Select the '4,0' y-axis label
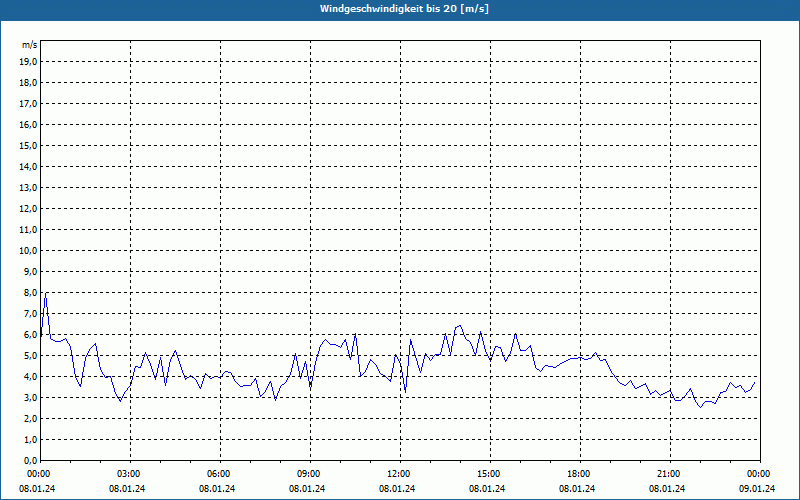This screenshot has height=500, width=800. (30, 377)
